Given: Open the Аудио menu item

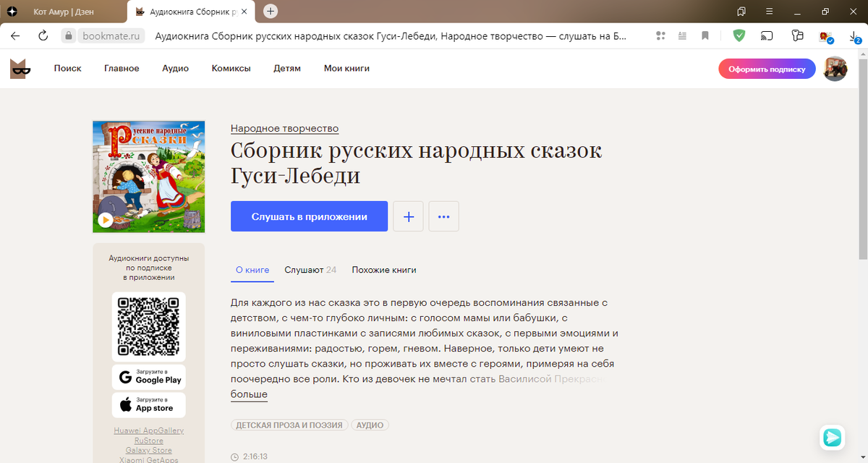Looking at the screenshot, I should point(176,69).
